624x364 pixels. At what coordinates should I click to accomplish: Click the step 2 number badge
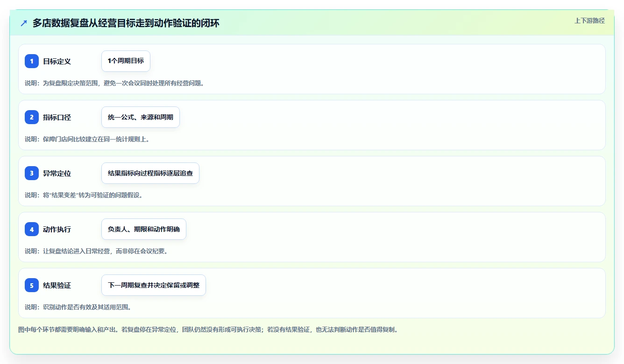click(32, 117)
